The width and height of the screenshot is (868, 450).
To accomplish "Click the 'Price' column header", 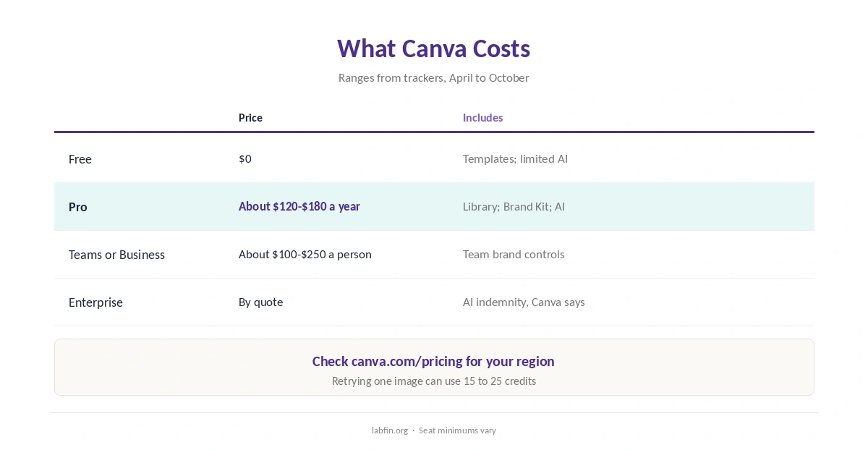I will 250,117.
